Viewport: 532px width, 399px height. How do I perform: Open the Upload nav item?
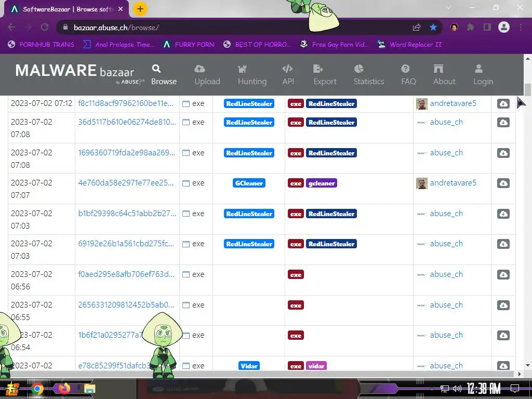point(207,75)
